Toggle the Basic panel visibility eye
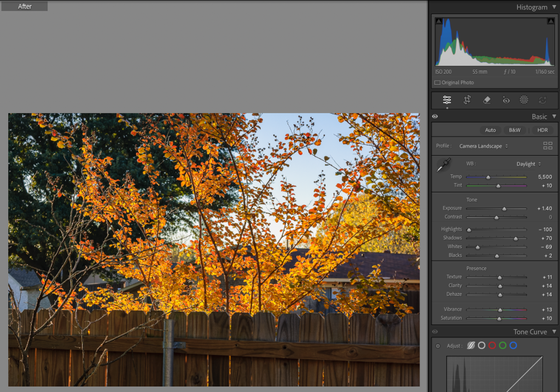Image resolution: width=560 pixels, height=392 pixels. pyautogui.click(x=435, y=116)
